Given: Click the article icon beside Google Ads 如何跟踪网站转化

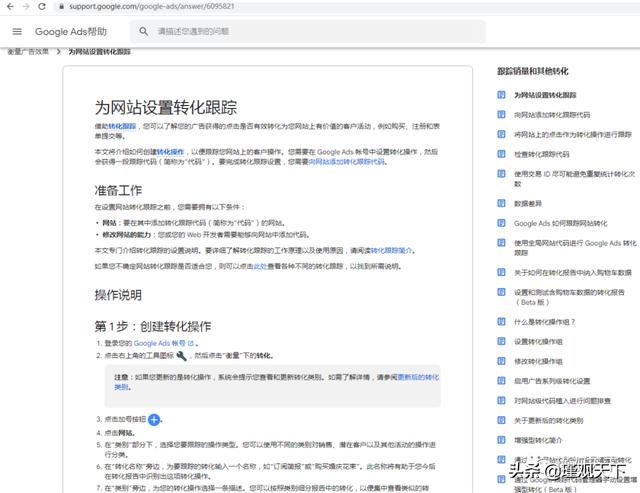Looking at the screenshot, I should point(501,223).
